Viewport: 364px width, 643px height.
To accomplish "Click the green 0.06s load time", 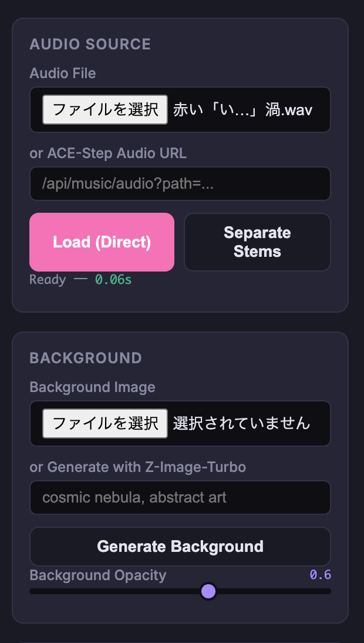I will (x=113, y=280).
